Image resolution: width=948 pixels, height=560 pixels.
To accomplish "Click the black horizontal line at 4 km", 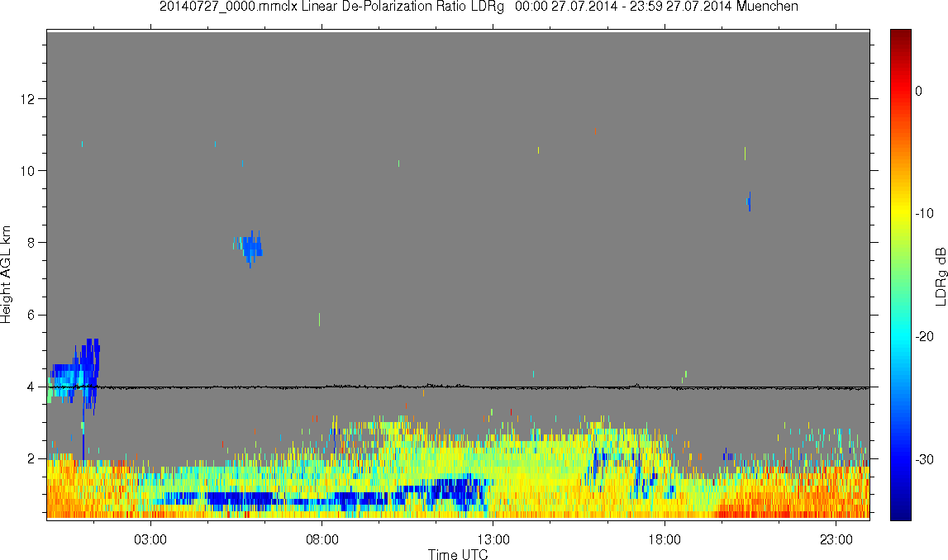I will (458, 387).
